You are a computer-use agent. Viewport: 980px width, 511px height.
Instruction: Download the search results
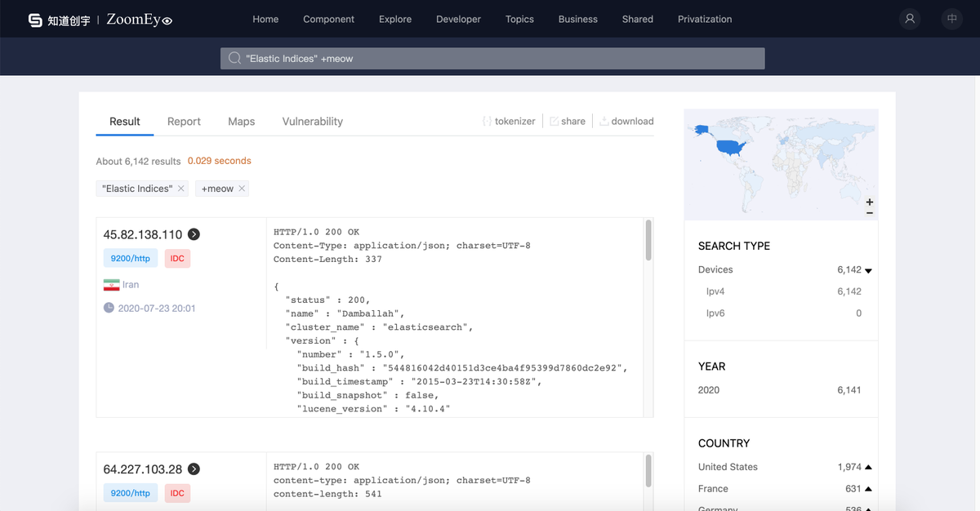pyautogui.click(x=626, y=121)
